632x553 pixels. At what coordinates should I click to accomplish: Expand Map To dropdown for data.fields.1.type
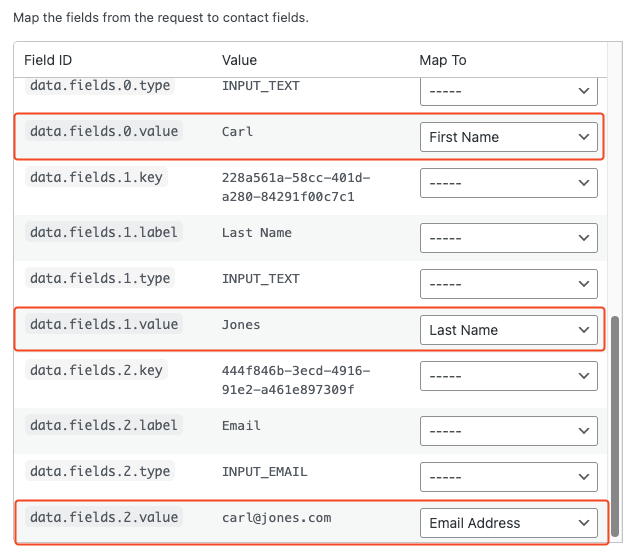point(508,284)
